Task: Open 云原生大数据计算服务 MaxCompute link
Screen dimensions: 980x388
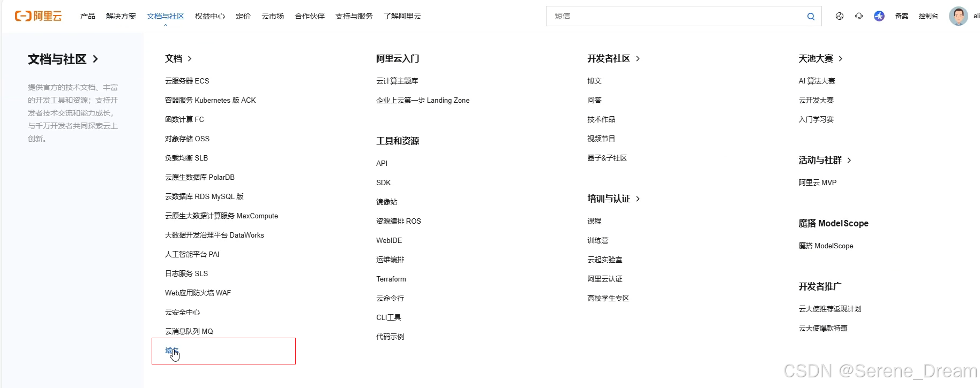Action: tap(221, 216)
